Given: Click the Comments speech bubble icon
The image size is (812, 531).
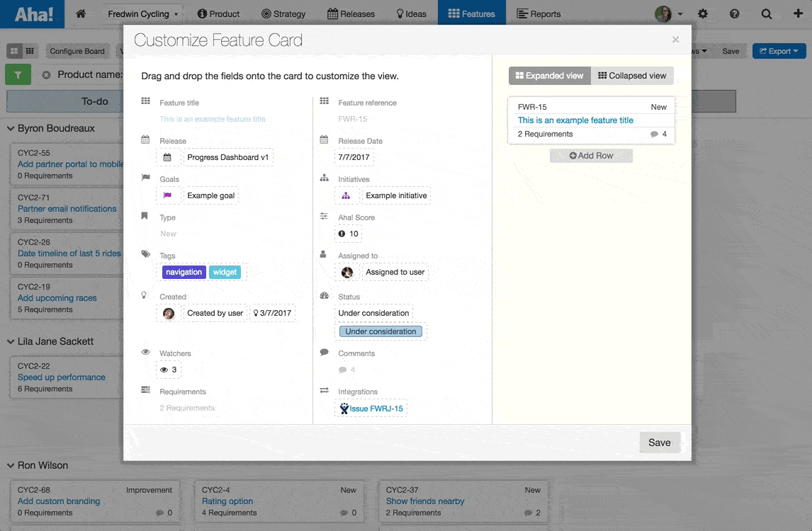Looking at the screenshot, I should (x=325, y=353).
